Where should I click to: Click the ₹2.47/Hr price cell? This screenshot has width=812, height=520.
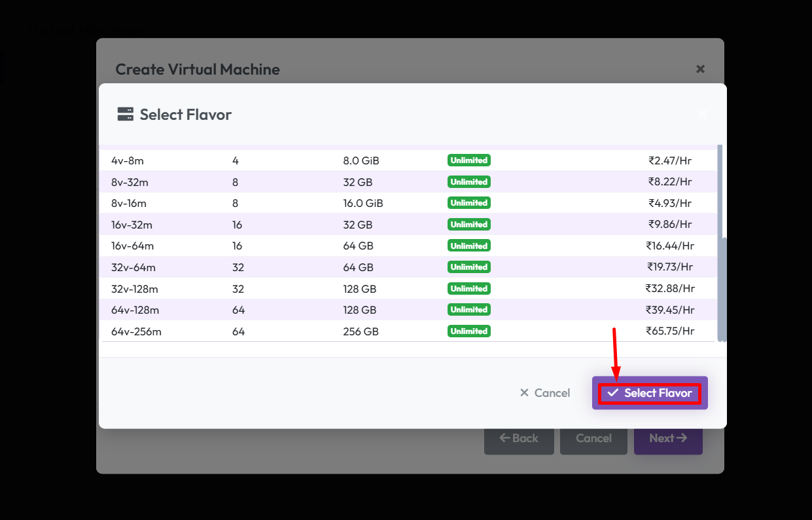click(x=670, y=160)
